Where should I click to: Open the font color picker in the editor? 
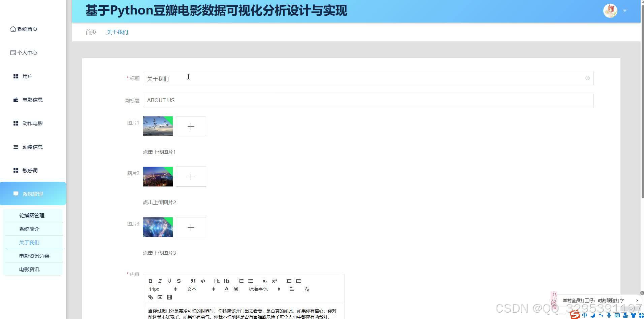tap(227, 289)
